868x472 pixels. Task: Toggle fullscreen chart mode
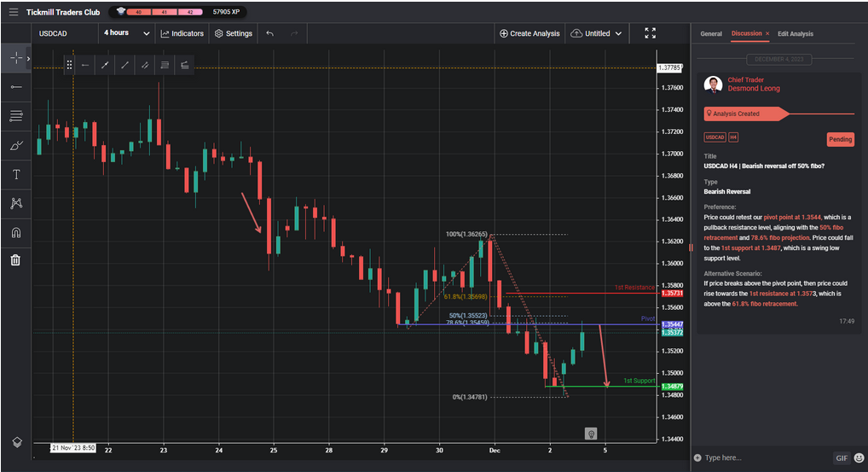(x=651, y=33)
